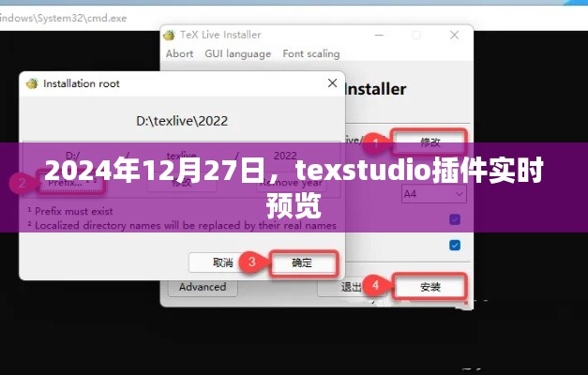
Task: Open the Font scaling menu
Action: pyautogui.click(x=311, y=53)
